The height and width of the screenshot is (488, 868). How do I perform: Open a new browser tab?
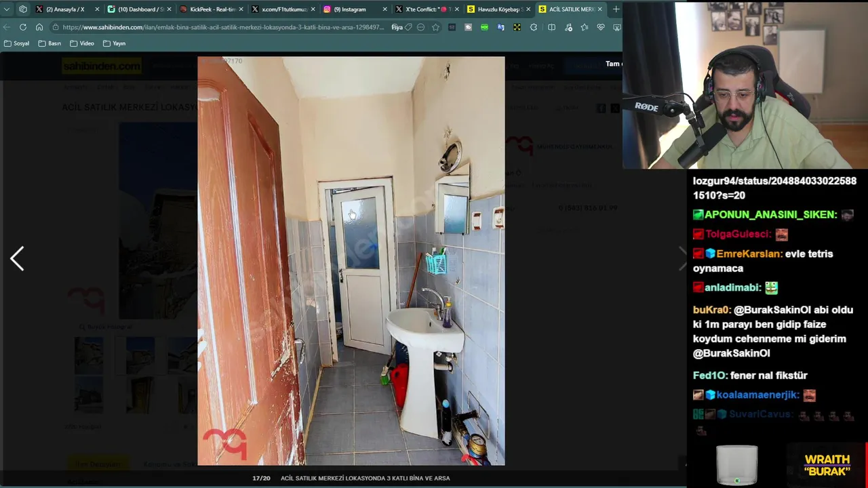616,9
